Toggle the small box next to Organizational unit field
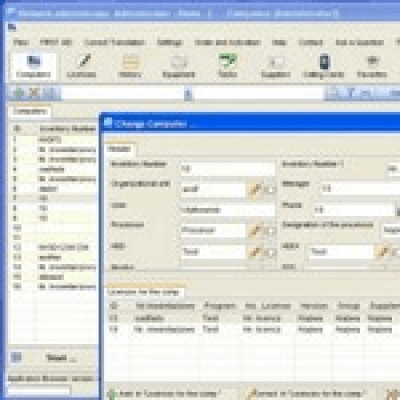This screenshot has width=400, height=400. pos(270,190)
